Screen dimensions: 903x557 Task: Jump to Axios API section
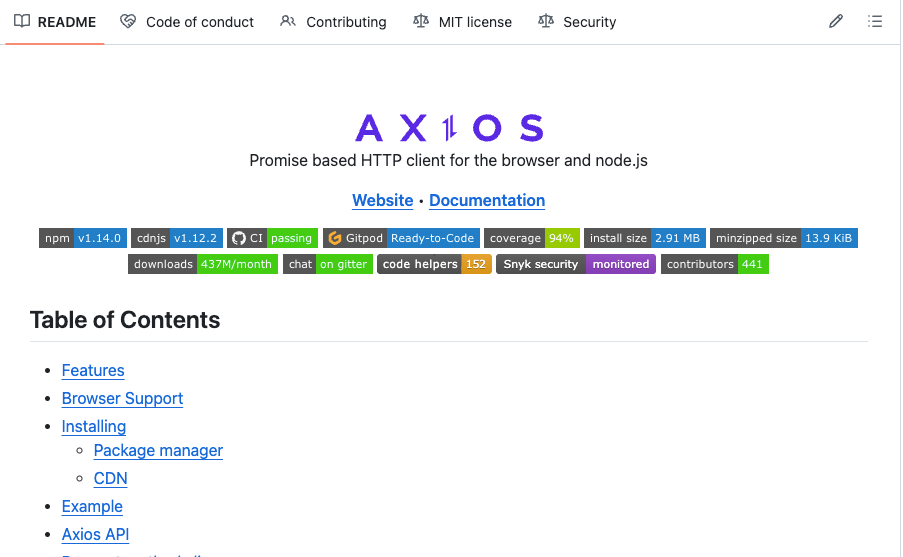point(95,535)
